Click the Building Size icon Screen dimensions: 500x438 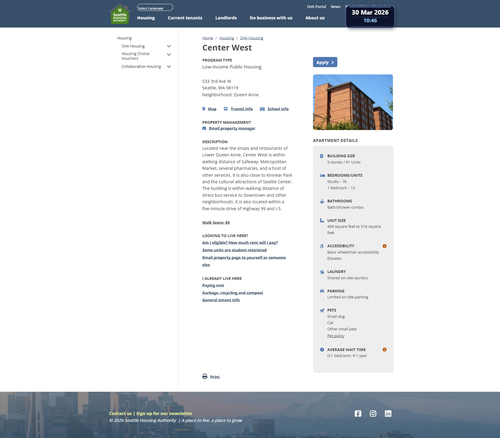(x=322, y=156)
